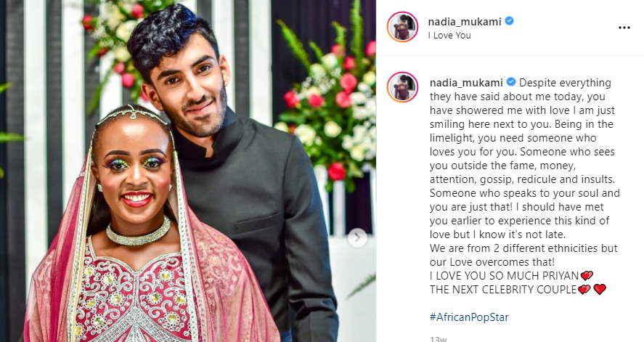Click the 'I LOVE YOU SO MUCH PRIYAN' line

point(504,275)
